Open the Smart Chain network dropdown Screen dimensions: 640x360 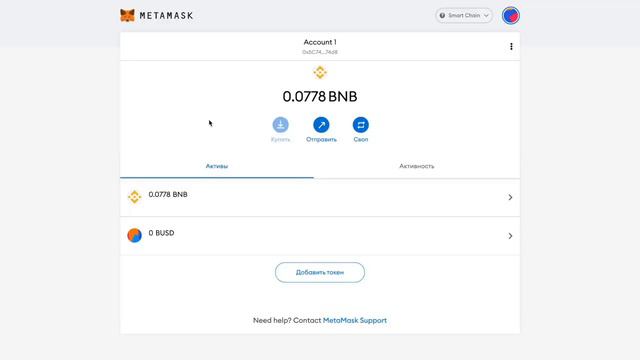click(464, 16)
